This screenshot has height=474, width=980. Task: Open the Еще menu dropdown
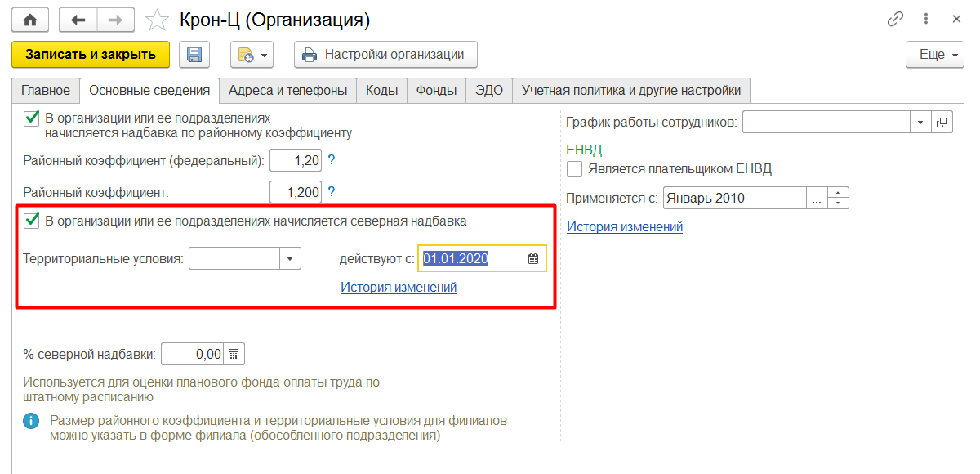(x=937, y=55)
